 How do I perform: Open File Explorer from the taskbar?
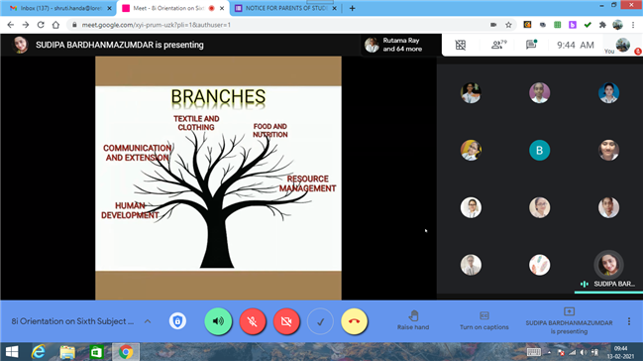[x=67, y=352]
